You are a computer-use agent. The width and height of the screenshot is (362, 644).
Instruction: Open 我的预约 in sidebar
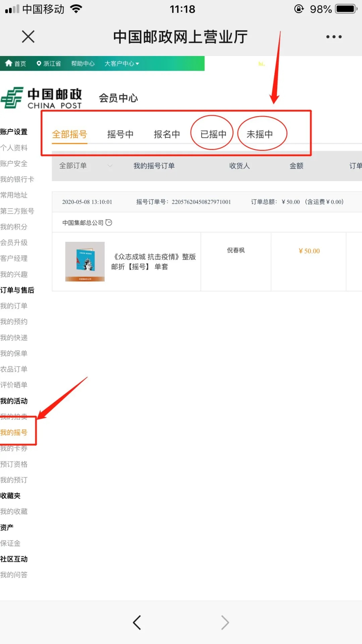click(14, 322)
